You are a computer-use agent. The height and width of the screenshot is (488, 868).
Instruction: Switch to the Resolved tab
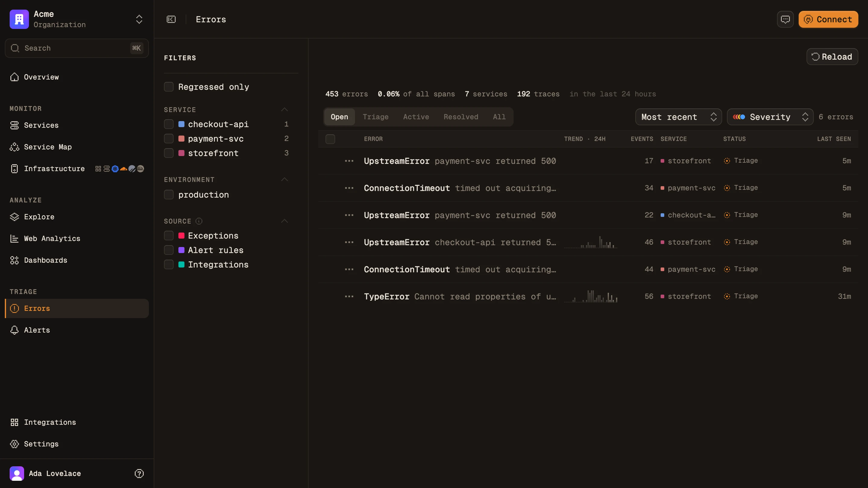(461, 117)
